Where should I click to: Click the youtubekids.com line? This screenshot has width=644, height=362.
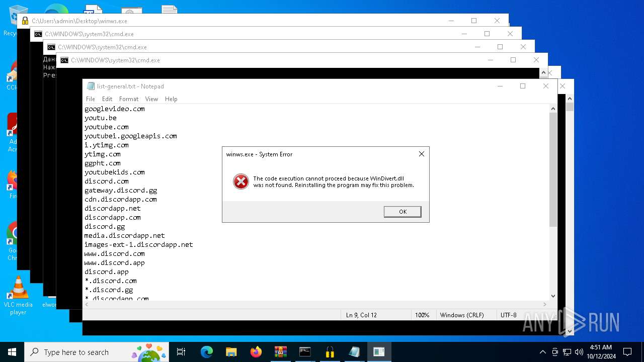point(115,172)
